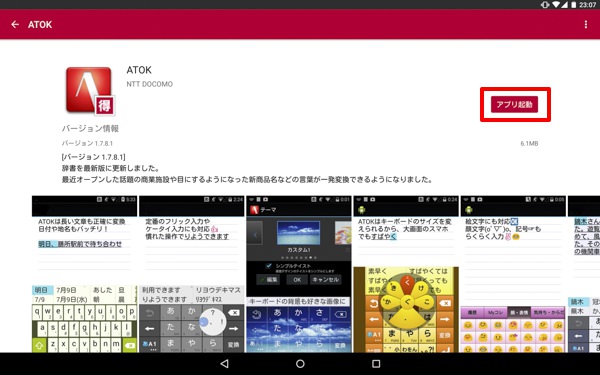This screenshot has width=600, height=375.
Task: Select バージョン 1.7.8.1 gray label
Action: click(x=87, y=143)
